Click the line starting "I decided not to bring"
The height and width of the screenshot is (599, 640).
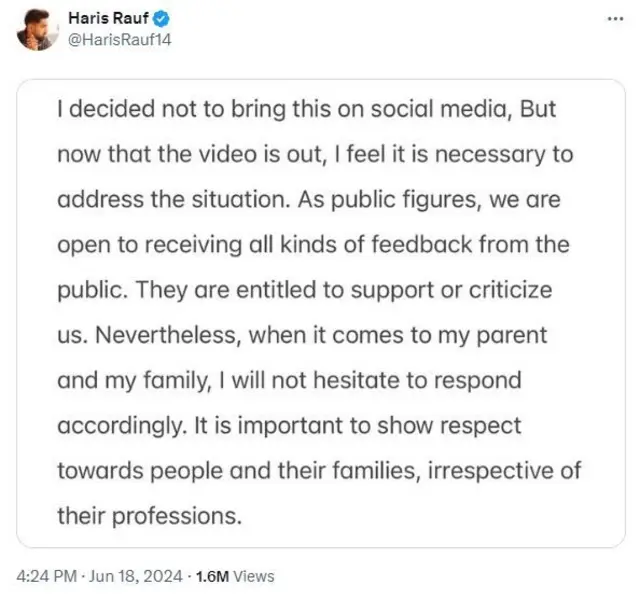pyautogui.click(x=306, y=111)
